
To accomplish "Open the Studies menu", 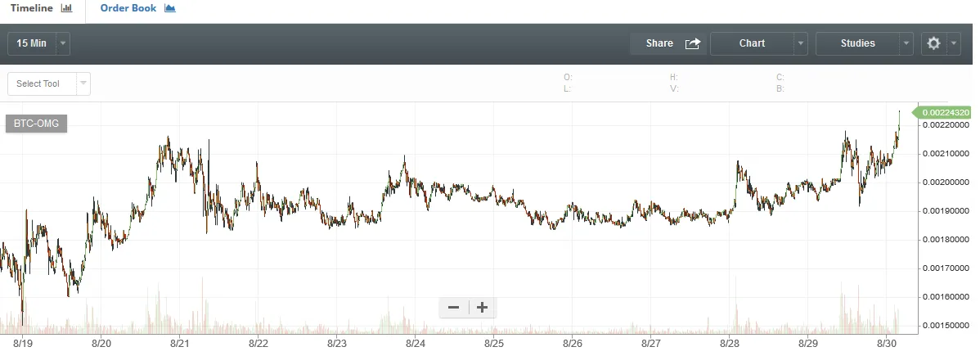I will coord(857,43).
